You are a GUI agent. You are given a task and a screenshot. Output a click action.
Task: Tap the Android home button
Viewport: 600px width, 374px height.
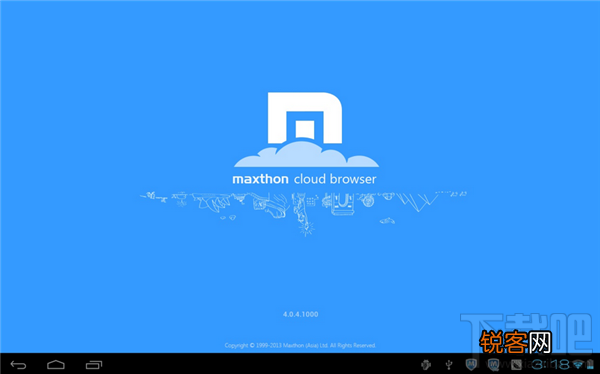(x=56, y=364)
